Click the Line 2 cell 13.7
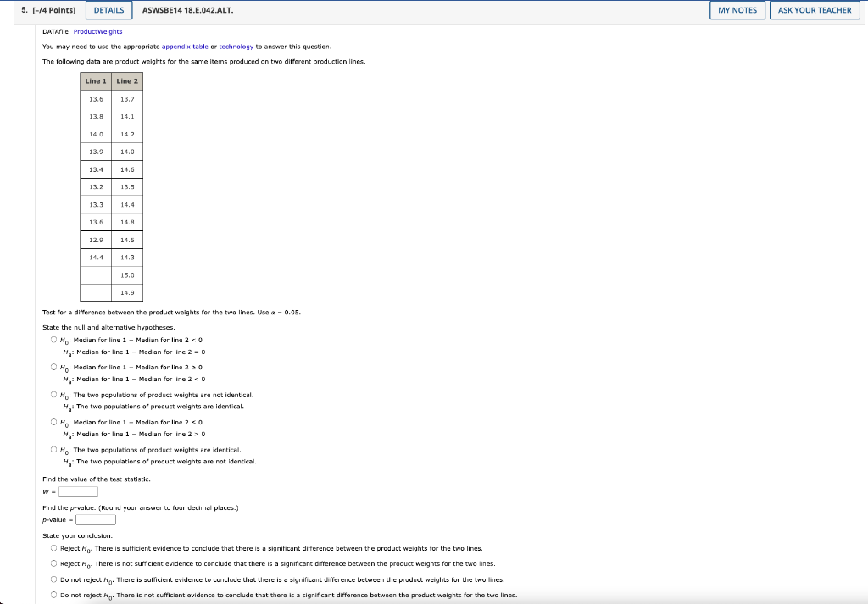 coord(127,99)
